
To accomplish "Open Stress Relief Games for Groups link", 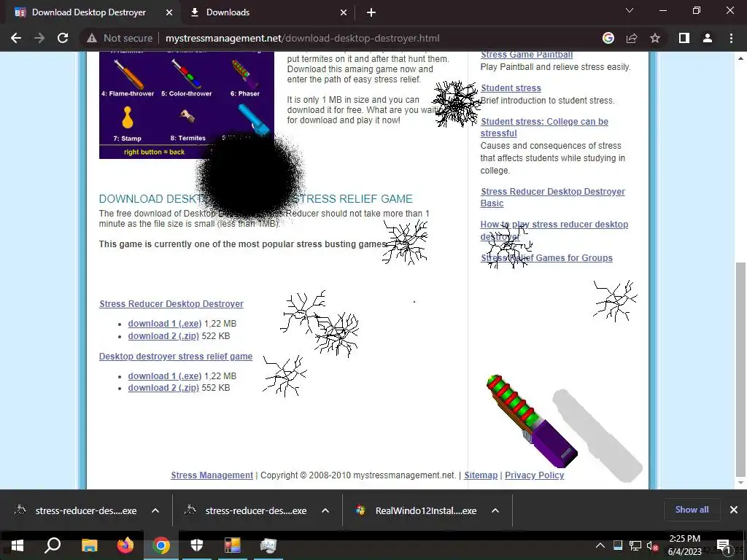I will pyautogui.click(x=546, y=258).
